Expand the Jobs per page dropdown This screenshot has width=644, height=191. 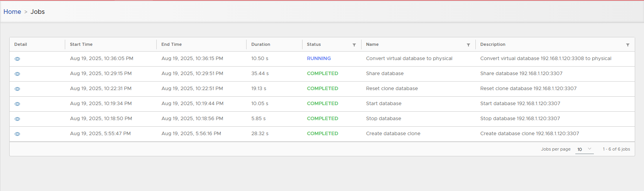[584, 149]
